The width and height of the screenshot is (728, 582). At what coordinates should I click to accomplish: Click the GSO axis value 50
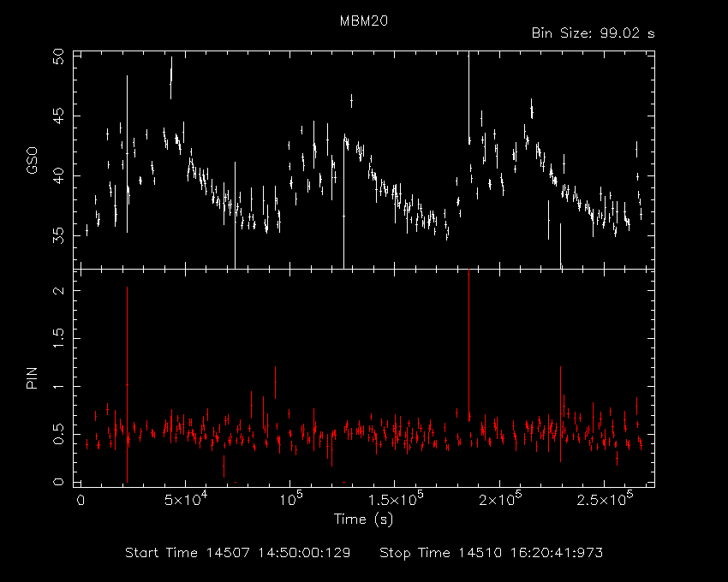pos(58,57)
